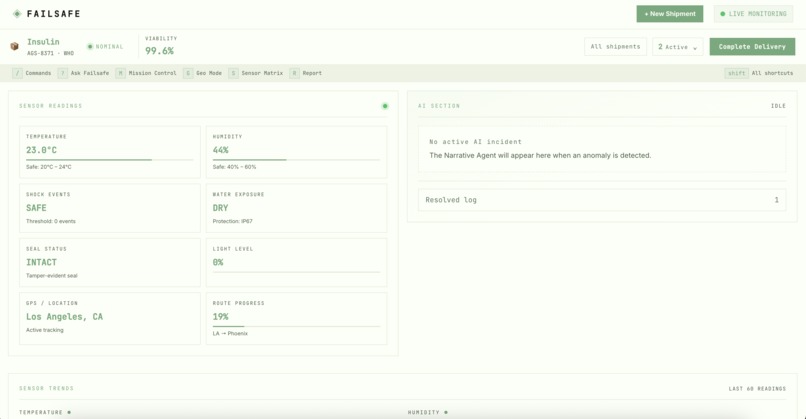Click the INTACT seal status value

click(x=42, y=262)
